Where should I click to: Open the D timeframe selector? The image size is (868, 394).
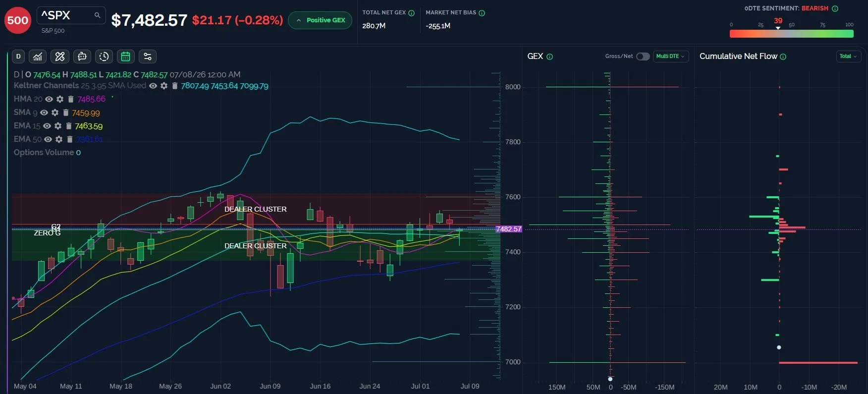pos(18,56)
